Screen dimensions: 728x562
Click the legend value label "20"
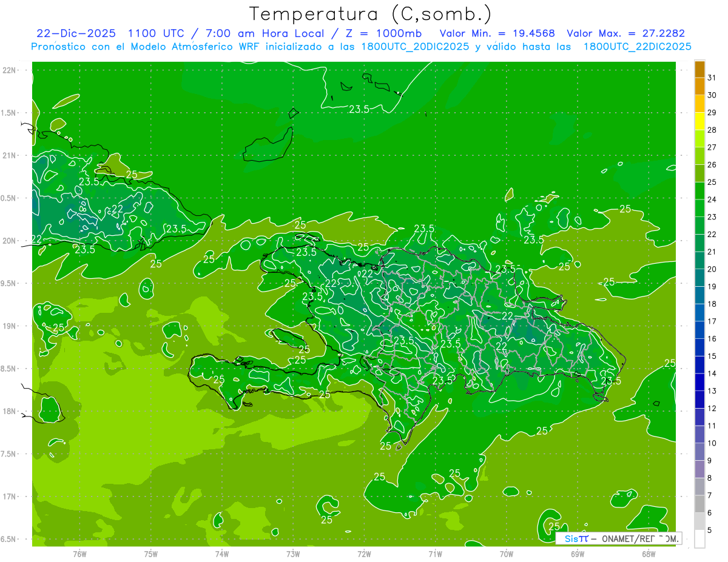tap(712, 269)
